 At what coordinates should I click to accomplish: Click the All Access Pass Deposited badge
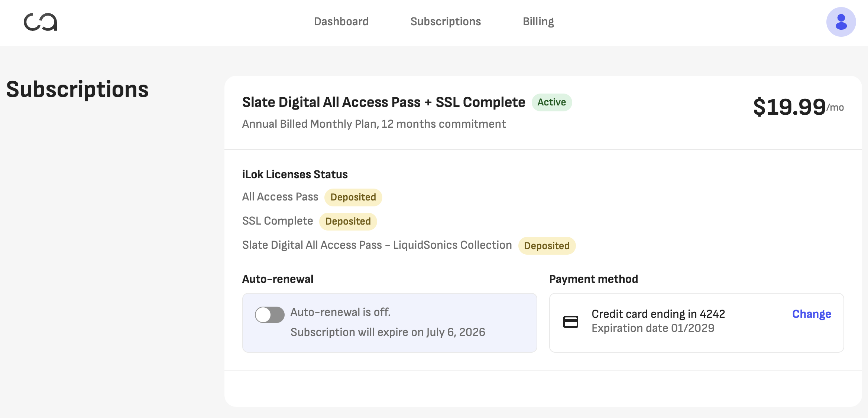353,197
